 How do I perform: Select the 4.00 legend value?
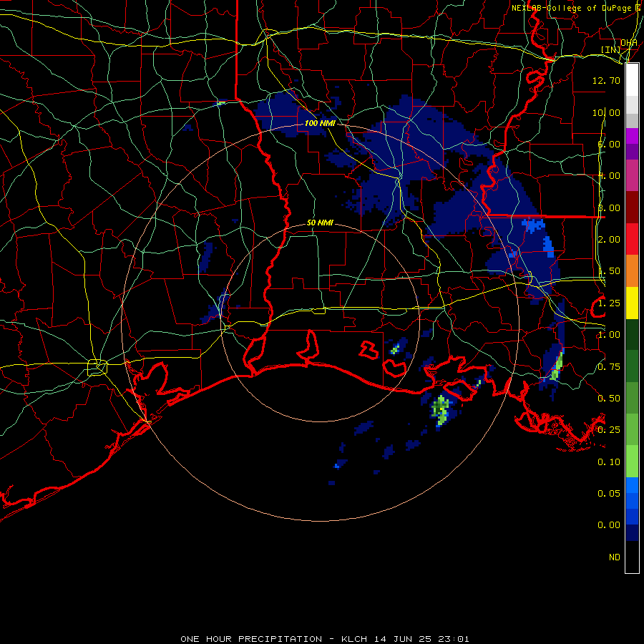click(609, 176)
